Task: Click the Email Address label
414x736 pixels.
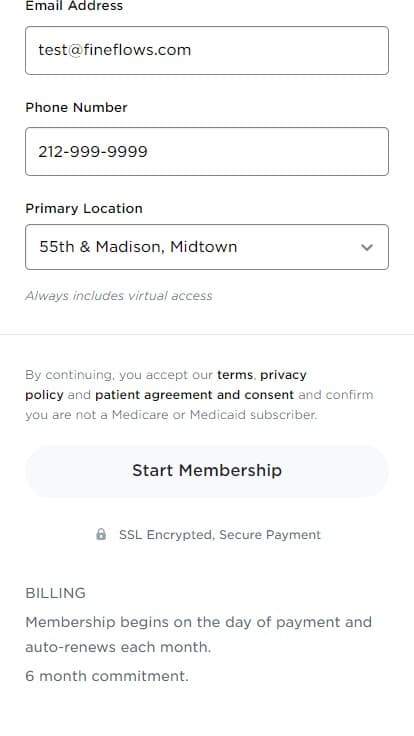Action: point(74,6)
